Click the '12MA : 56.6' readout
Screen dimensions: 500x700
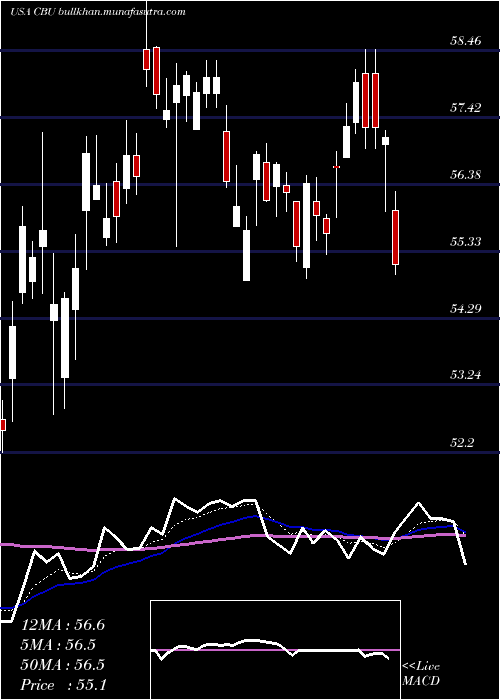(x=63, y=625)
